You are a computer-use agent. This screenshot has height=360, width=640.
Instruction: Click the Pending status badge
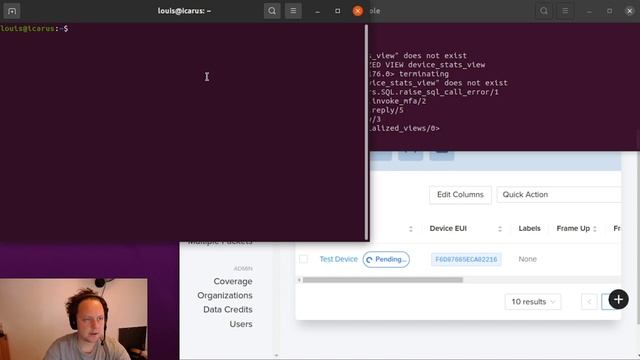pos(386,259)
